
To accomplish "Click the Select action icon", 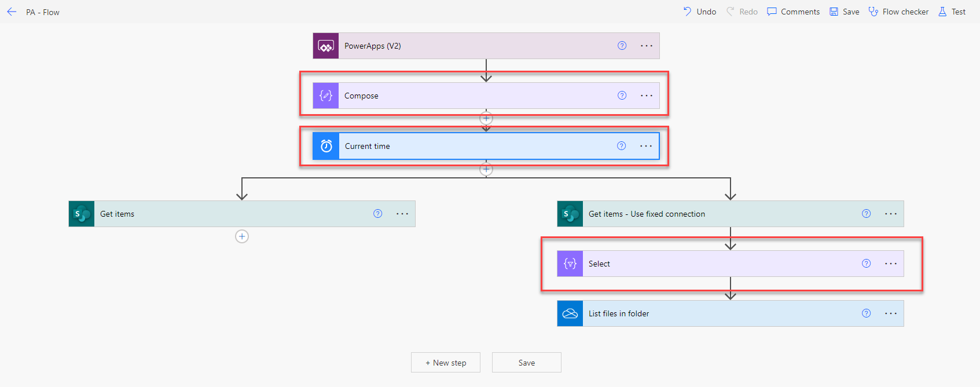I will (570, 264).
